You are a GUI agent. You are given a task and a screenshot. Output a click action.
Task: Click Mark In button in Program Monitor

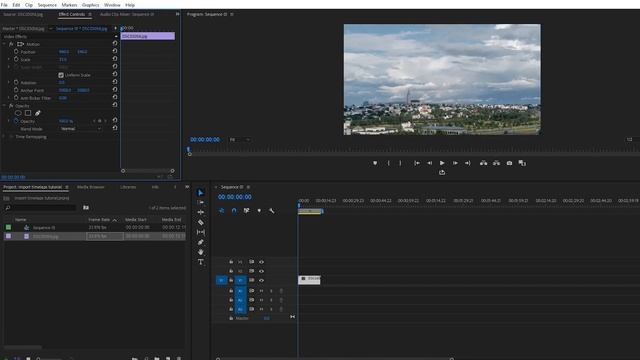pyautogui.click(x=388, y=163)
